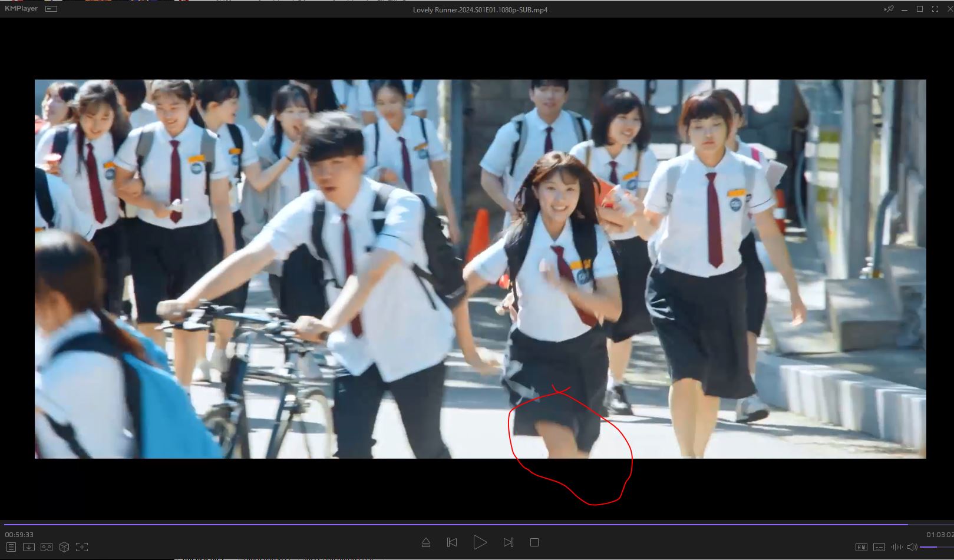Open the KMPlayer main menu
The image size is (954, 560).
pyautogui.click(x=21, y=9)
